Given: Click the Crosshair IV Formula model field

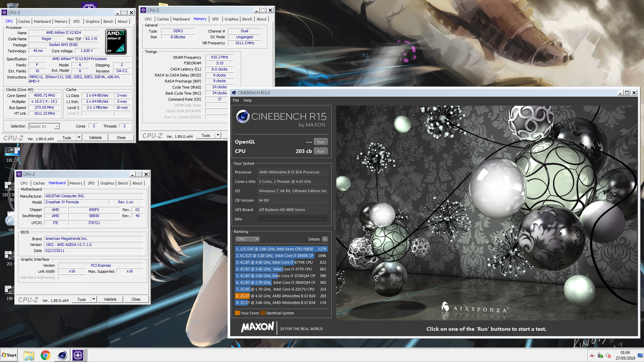Looking at the screenshot, I should 76,202.
